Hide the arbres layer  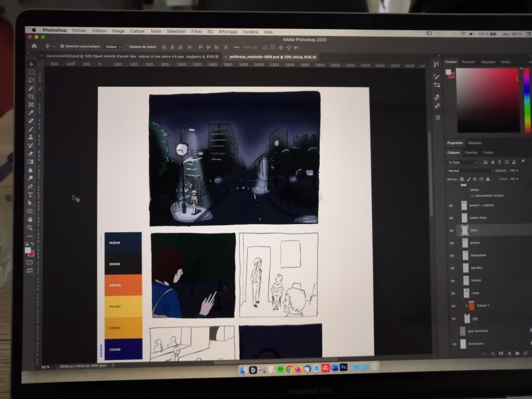(452, 242)
